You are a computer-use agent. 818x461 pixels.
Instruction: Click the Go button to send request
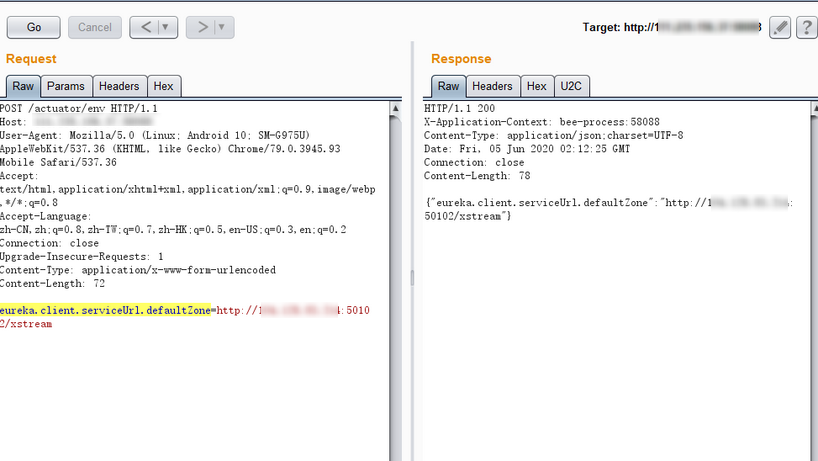34,27
